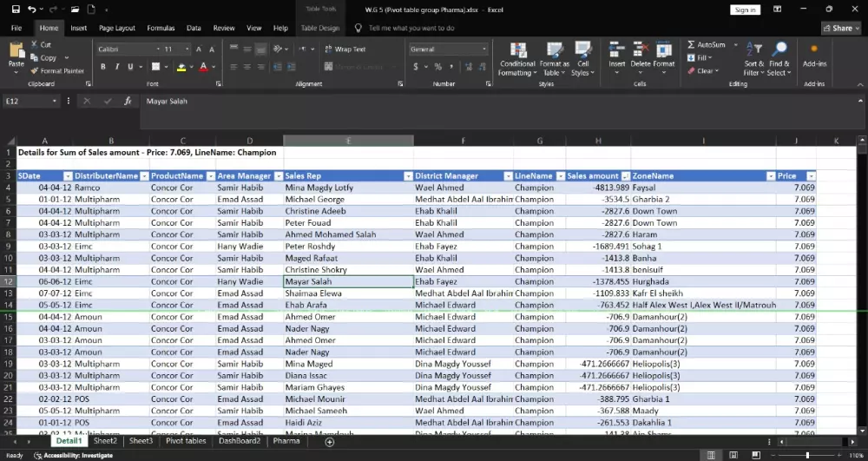Click the Ribbon Display Options icon
868x461 pixels.
[x=777, y=10]
